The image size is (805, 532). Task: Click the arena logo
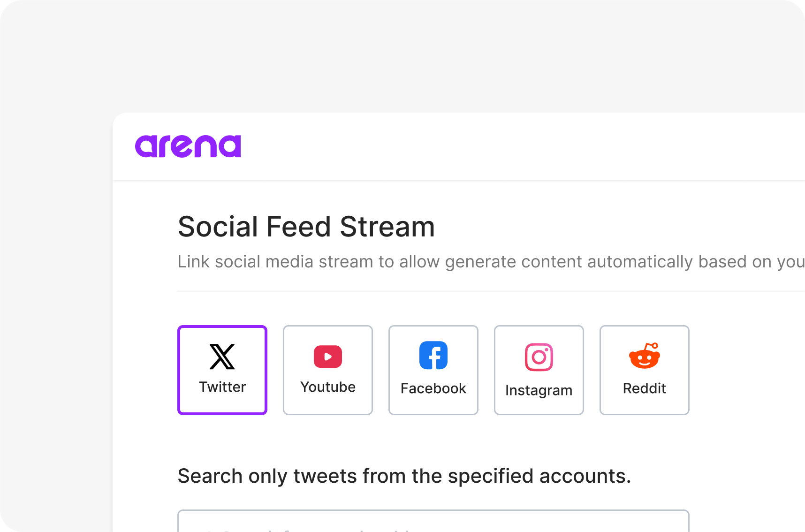coord(188,146)
